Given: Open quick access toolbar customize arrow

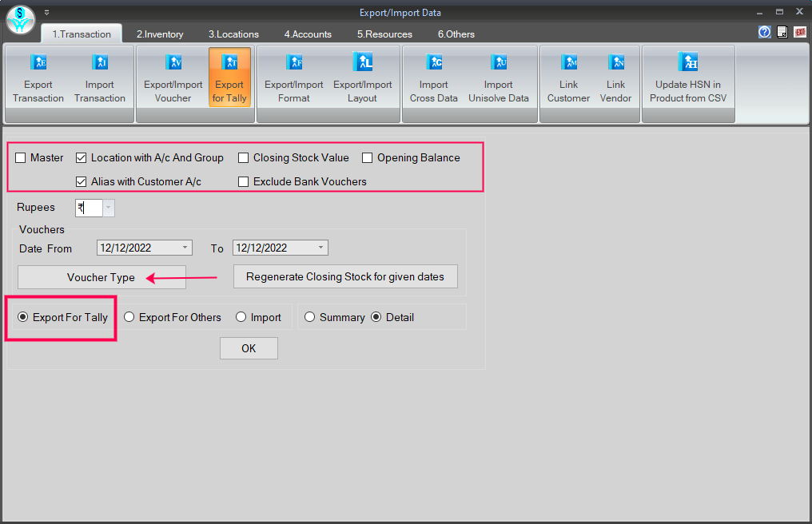Looking at the screenshot, I should point(46,13).
